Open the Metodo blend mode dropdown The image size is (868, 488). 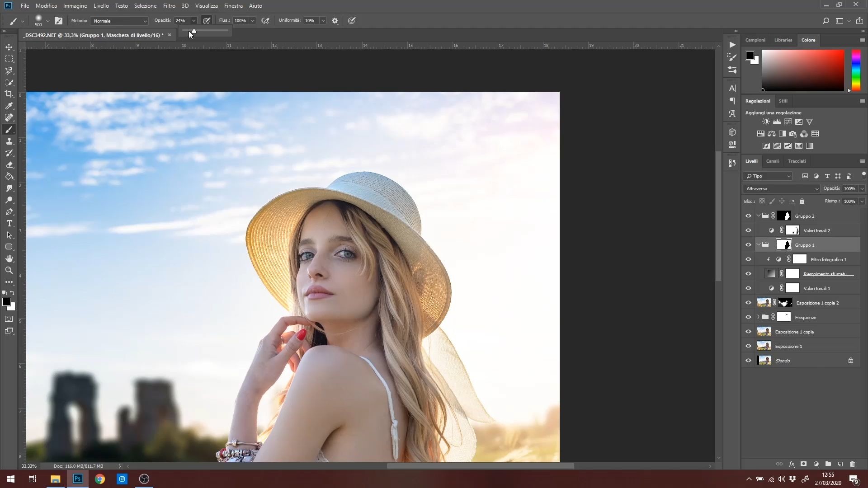119,21
